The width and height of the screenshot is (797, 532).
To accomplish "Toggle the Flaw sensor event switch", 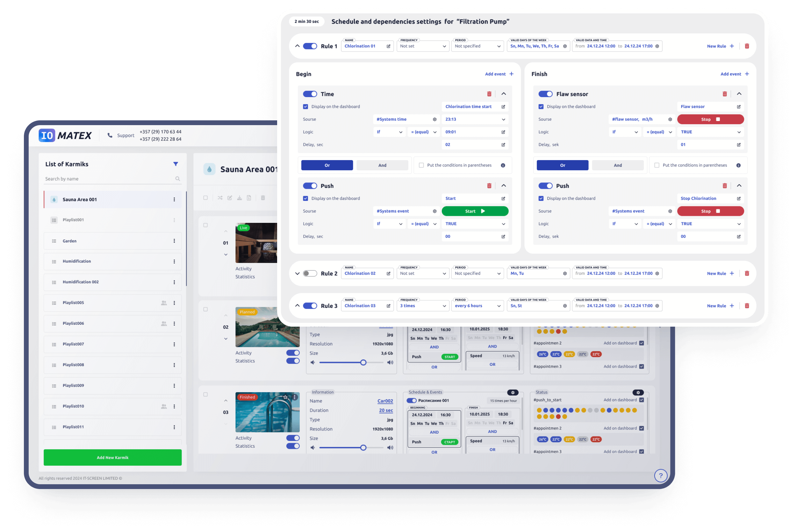I will tap(545, 94).
